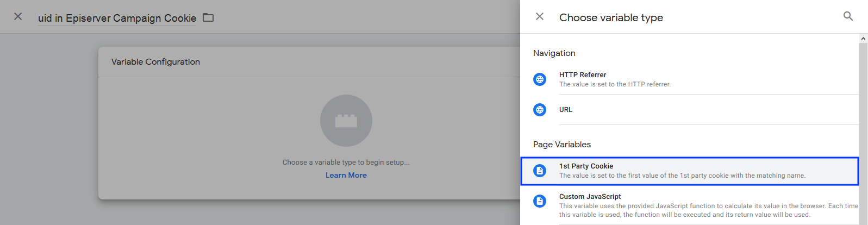The image size is (868, 225).
Task: Click the variable type list scrollbar thumb
Action: [863, 130]
